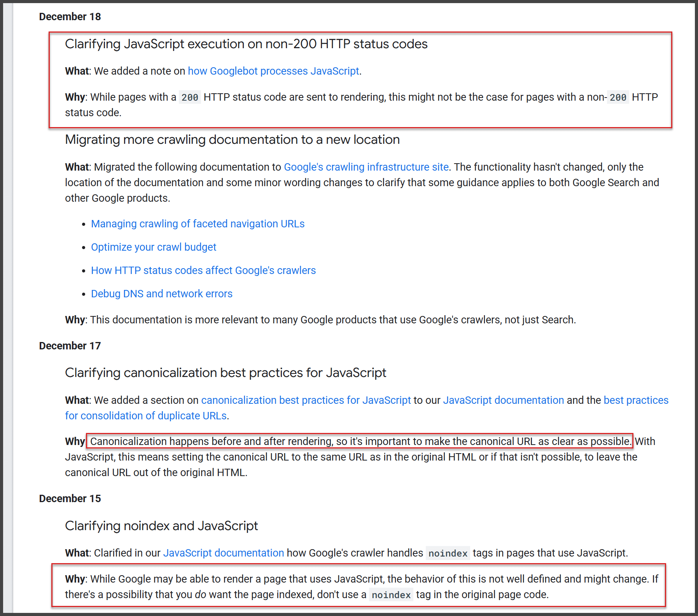Click heading 'Migrating more crawling documentation to a new location'
Viewport: 698px width, 616px height.
[x=232, y=140]
